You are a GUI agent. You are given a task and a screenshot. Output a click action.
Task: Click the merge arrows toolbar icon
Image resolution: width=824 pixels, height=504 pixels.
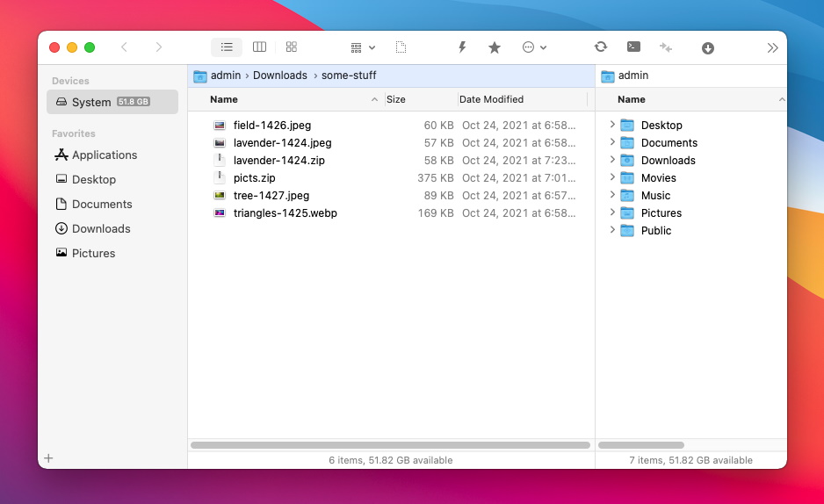666,47
